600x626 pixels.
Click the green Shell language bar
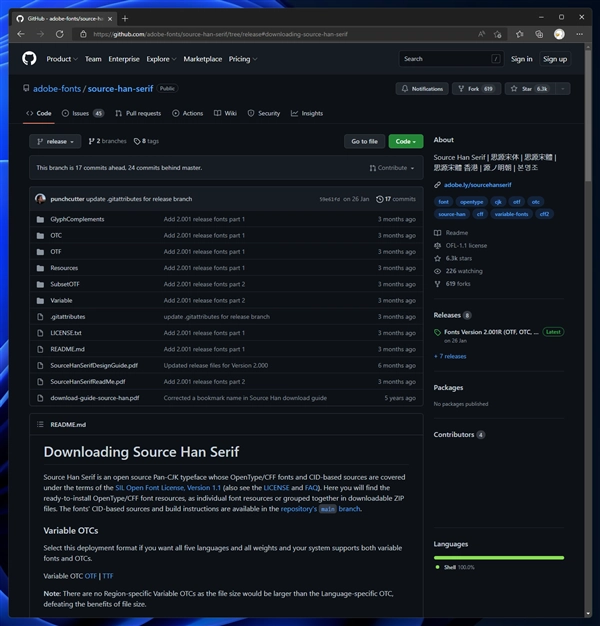499,558
